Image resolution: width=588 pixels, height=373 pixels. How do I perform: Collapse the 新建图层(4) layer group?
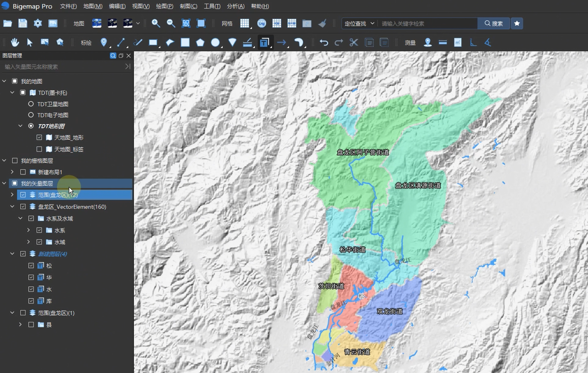(12, 254)
